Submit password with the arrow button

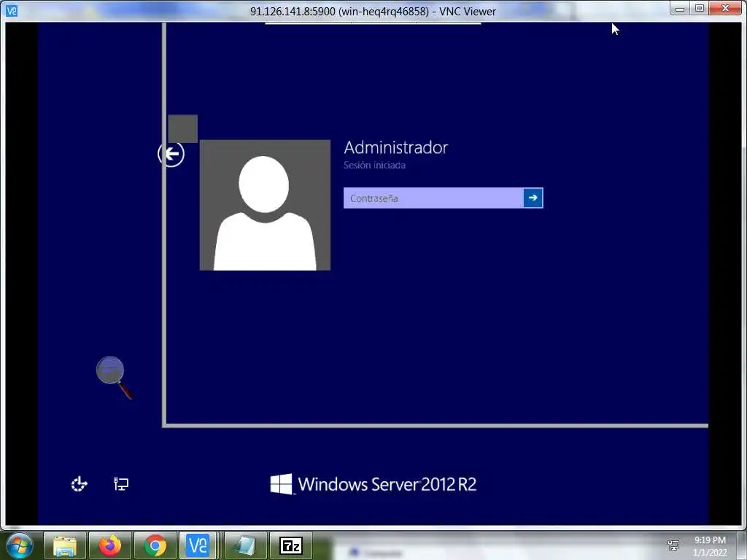tap(533, 198)
